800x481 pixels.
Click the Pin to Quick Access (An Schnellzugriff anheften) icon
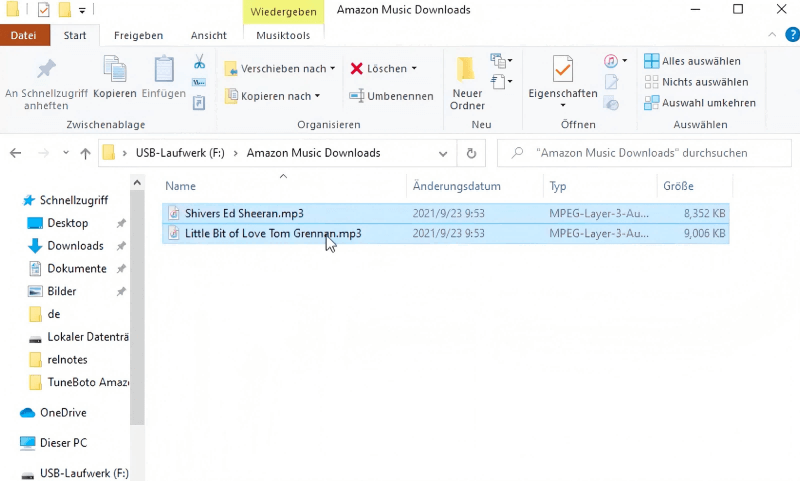[x=46, y=68]
